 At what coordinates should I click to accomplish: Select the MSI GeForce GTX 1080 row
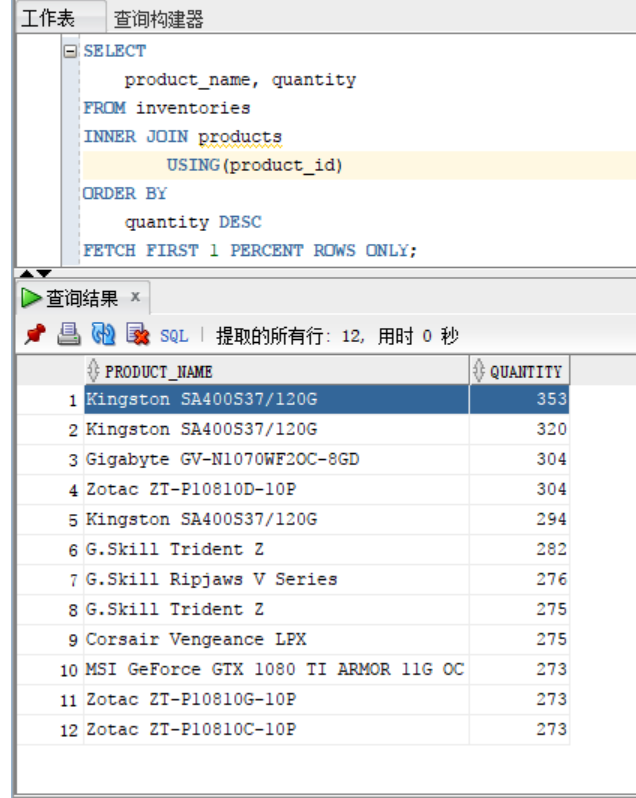coord(275,669)
